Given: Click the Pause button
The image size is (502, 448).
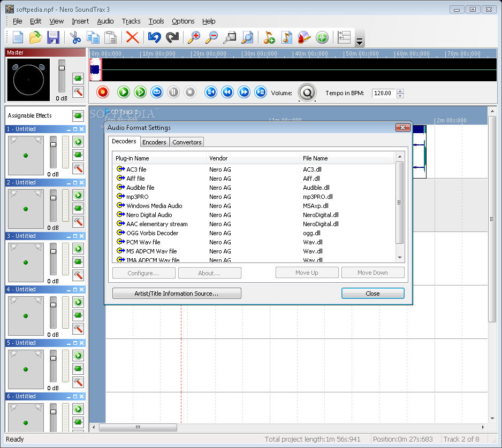Looking at the screenshot, I should coord(173,92).
